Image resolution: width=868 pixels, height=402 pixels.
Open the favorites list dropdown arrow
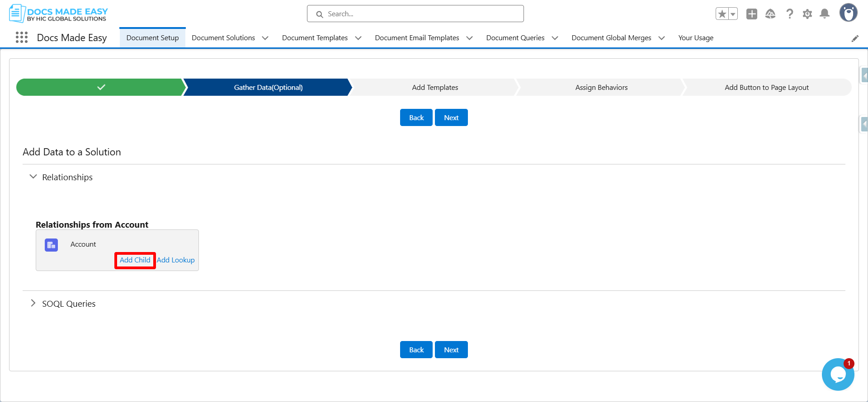tap(733, 14)
